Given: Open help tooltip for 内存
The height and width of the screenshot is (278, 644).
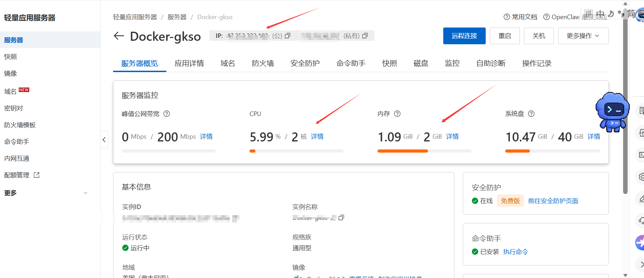Looking at the screenshot, I should click(x=397, y=114).
